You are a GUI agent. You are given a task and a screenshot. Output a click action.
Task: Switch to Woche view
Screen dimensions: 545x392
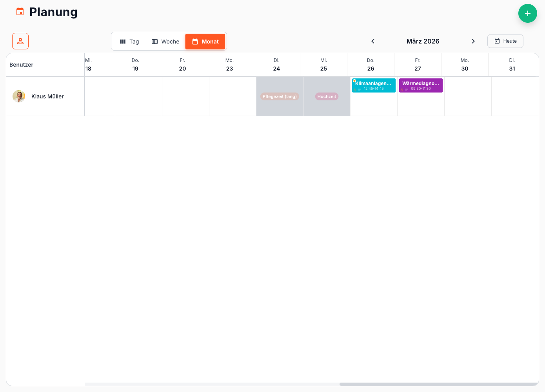tap(165, 42)
